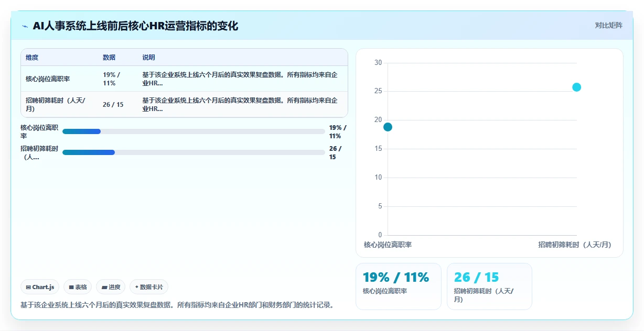Screen dimensions: 644x331
Task: Click the 19% / 11% value beside the progress bar
Action: [338, 132]
